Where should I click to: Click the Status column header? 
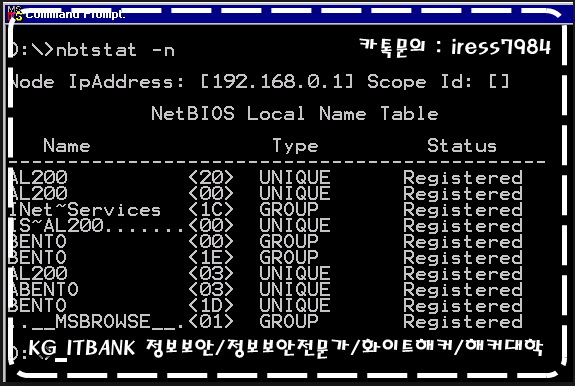point(462,146)
